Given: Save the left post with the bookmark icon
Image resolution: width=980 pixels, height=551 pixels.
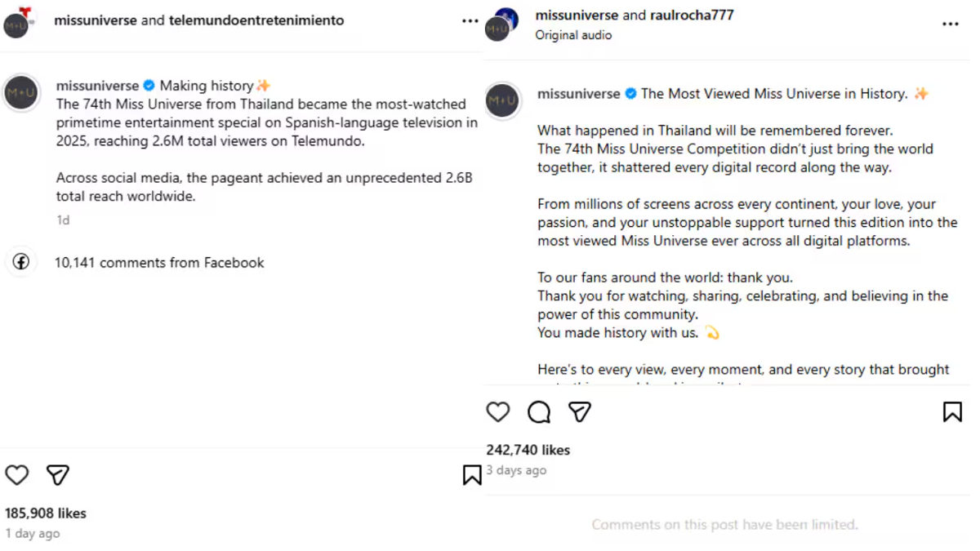Looking at the screenshot, I should 472,473.
